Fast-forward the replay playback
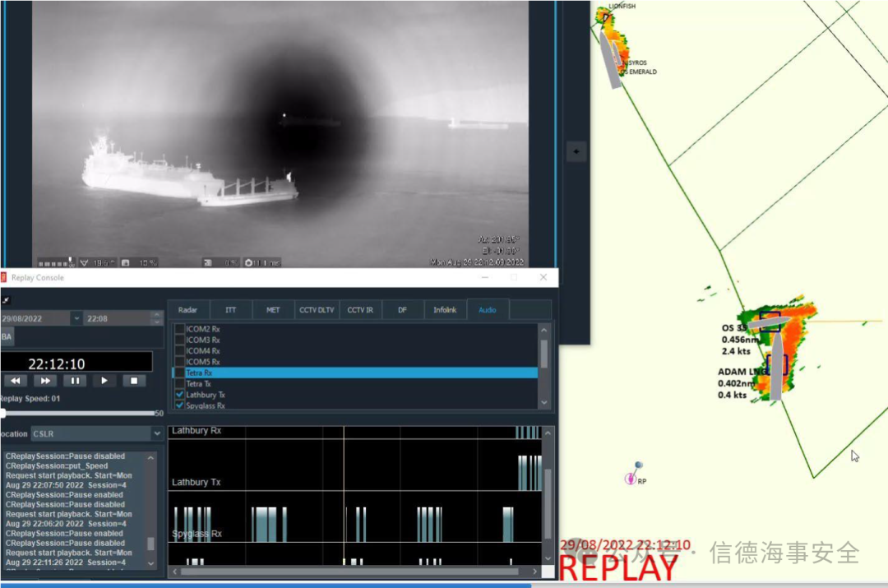The width and height of the screenshot is (888, 588). pyautogui.click(x=44, y=381)
